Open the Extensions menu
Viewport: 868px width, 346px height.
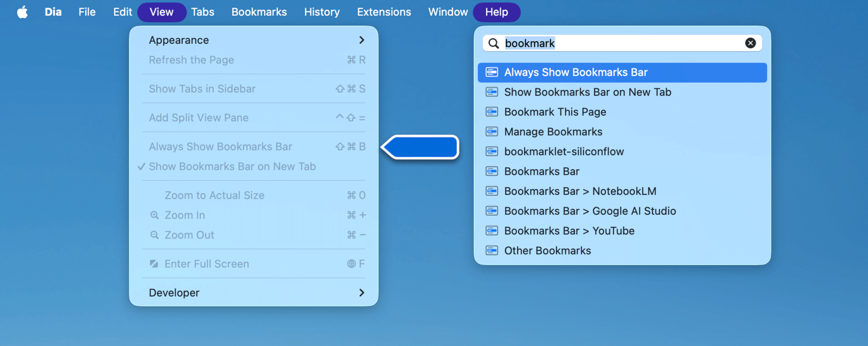pos(384,12)
